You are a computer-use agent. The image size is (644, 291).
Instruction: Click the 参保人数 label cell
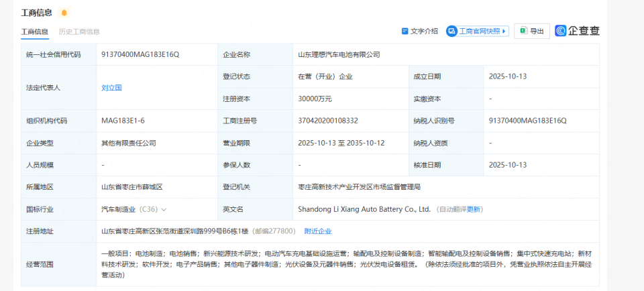(255, 165)
